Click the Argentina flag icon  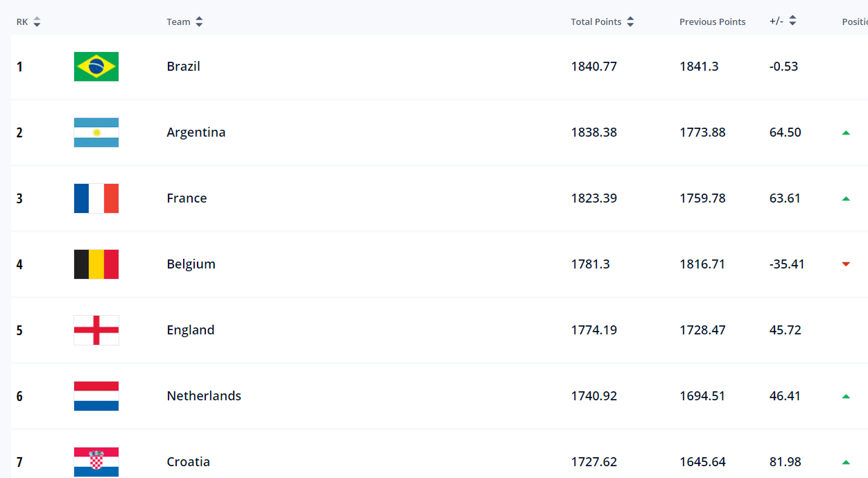click(x=96, y=133)
